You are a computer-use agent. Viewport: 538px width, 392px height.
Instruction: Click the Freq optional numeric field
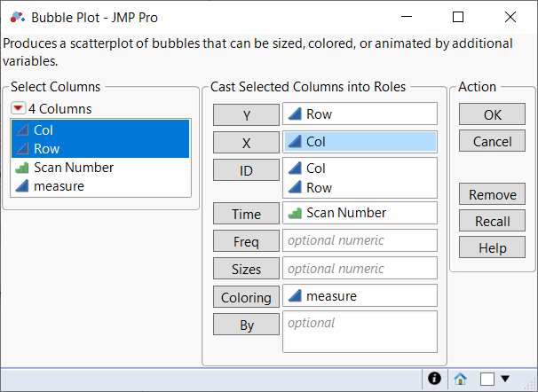click(x=360, y=240)
